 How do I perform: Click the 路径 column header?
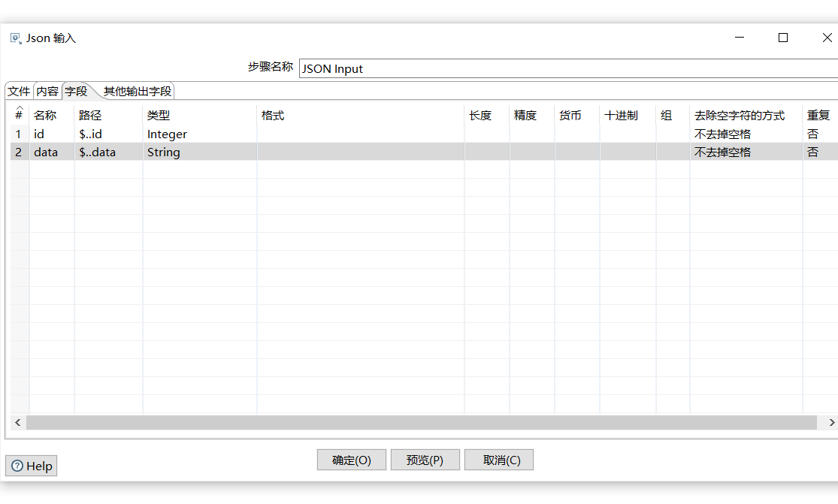[x=108, y=115]
